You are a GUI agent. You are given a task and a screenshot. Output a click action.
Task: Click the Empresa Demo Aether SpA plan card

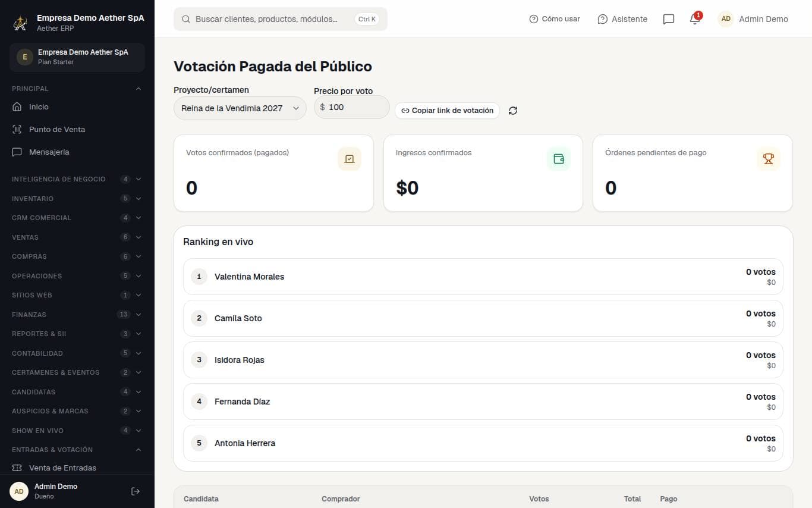(77, 57)
